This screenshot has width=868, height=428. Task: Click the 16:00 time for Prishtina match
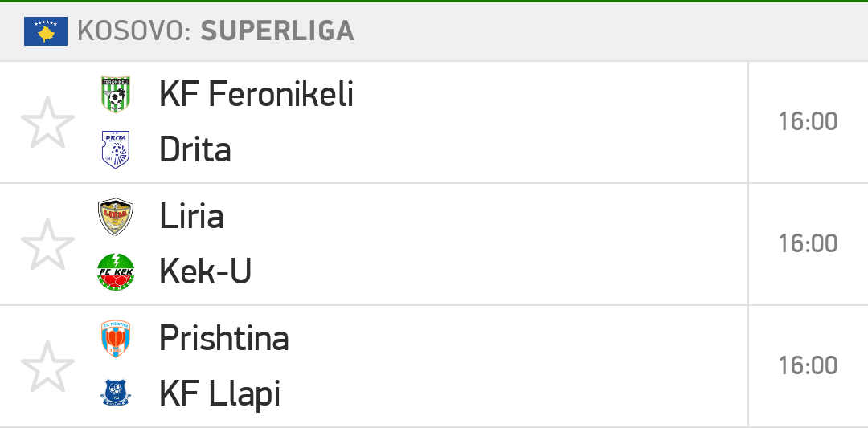coord(808,366)
